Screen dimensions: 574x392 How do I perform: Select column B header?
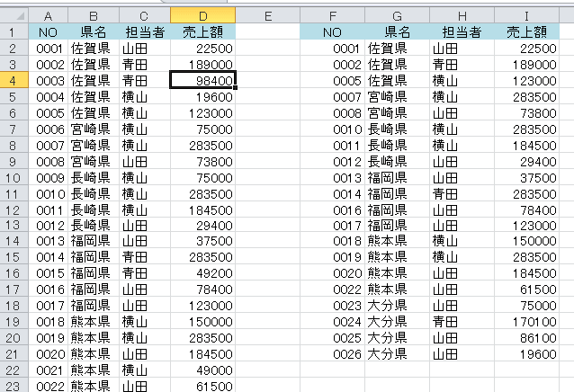94,15
